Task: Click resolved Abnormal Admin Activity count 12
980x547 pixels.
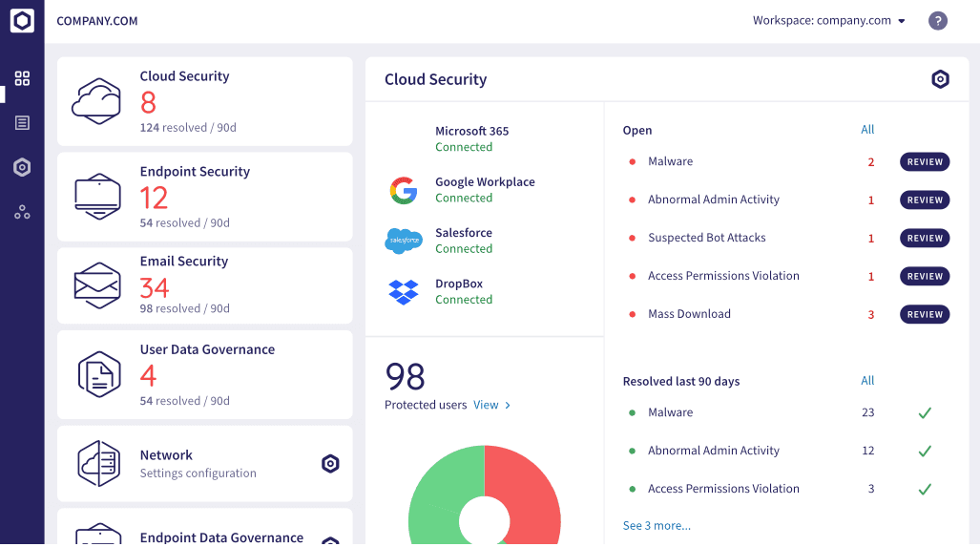Action: click(867, 451)
